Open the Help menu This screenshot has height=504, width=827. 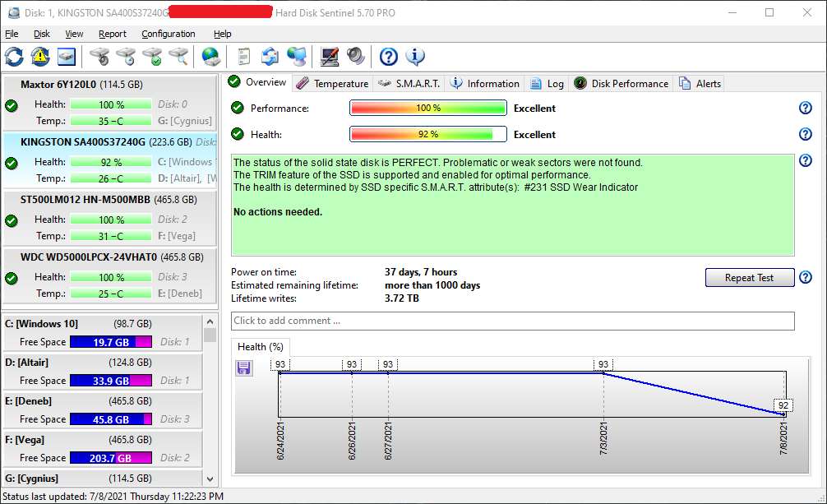pyautogui.click(x=222, y=34)
